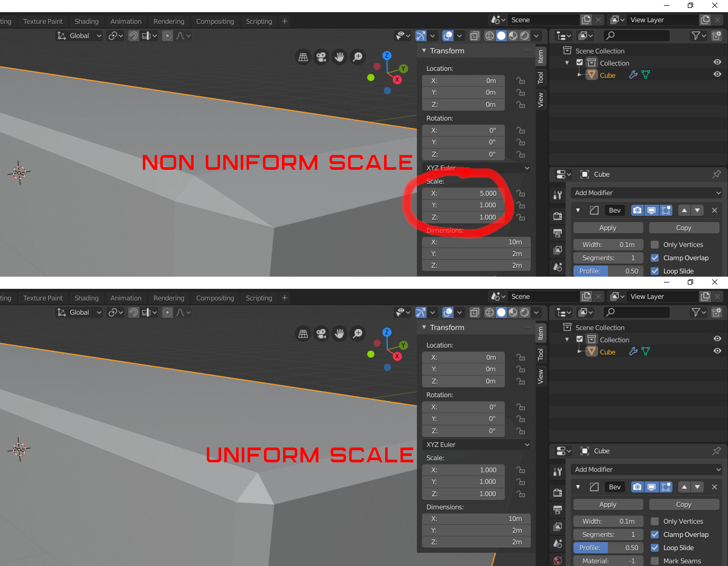Viewport: 728px width, 566px height.
Task: Enable proportional editing in the lower window header
Action: 167,312
